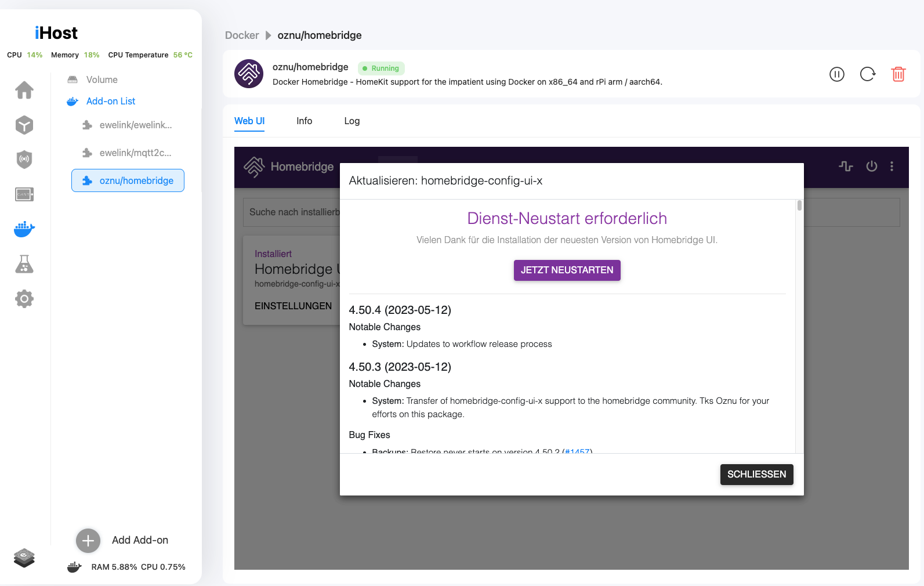The image size is (924, 586).
Task: Restart the oznu/homebridge container
Action: click(868, 74)
